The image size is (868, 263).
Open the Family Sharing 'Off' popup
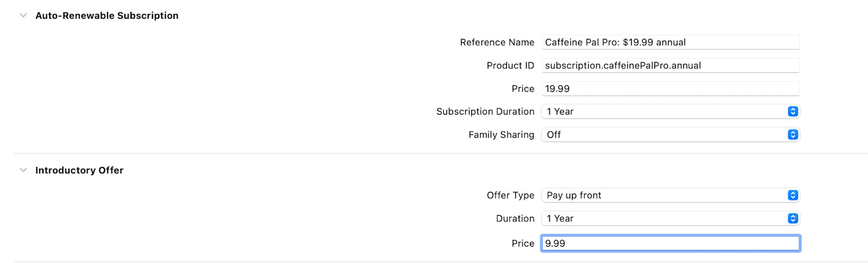670,135
